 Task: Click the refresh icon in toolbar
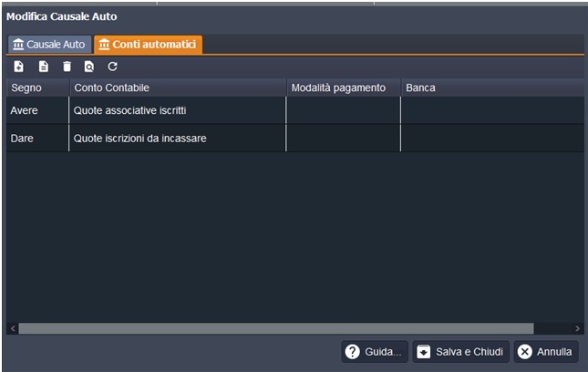(113, 67)
